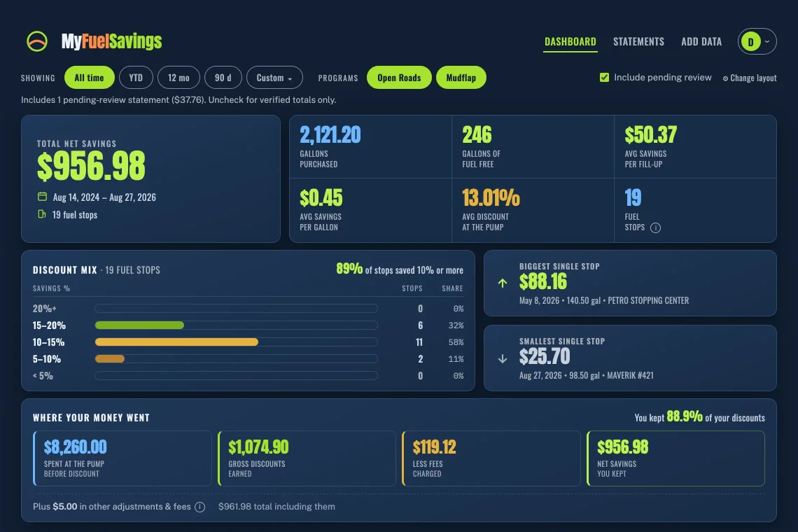The height and width of the screenshot is (532, 798).
Task: Click the 10–15% savings bar
Action: tap(176, 342)
